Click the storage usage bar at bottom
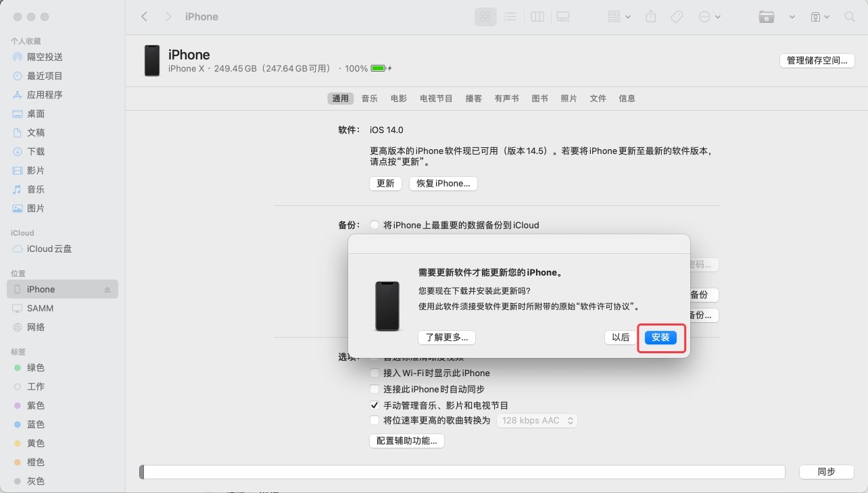Viewport: 868px width, 493px height. tap(462, 472)
